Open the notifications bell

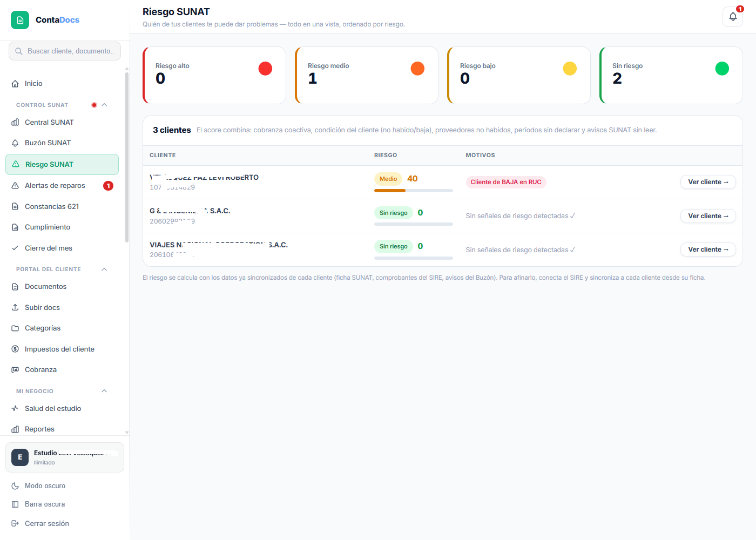733,16
